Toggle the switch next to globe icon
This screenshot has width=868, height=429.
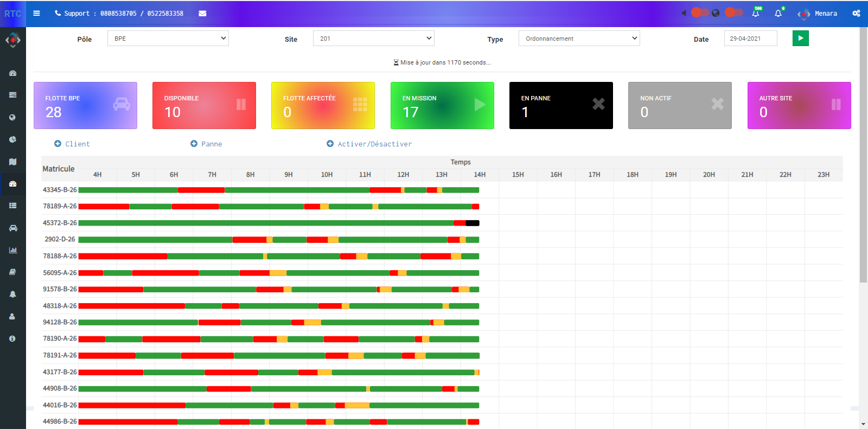tap(733, 12)
